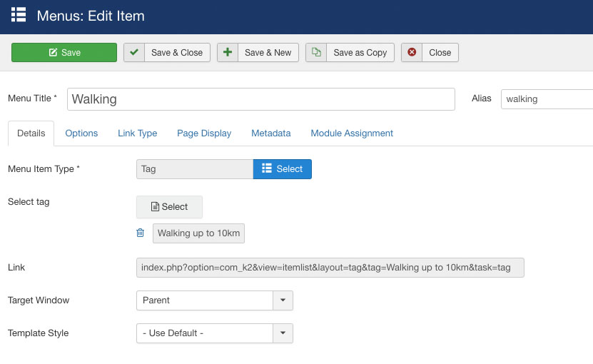
Task: Open the Target Window dropdown arrow
Action: pos(283,300)
